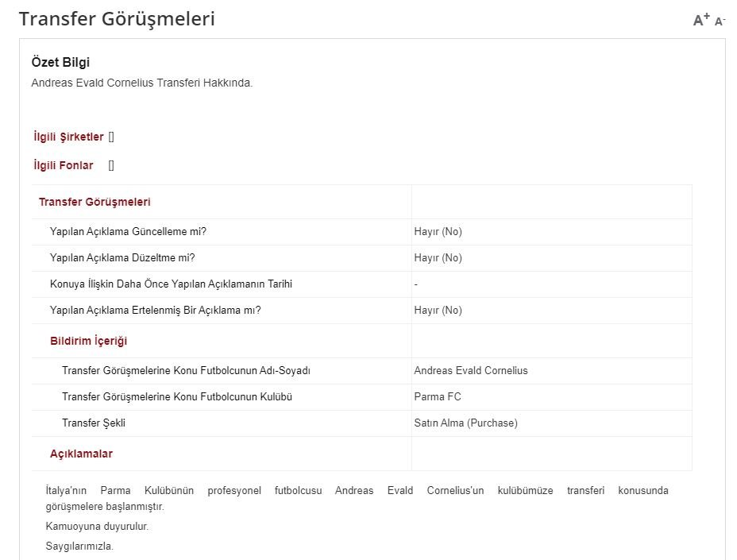Click empty brackets beside İlgili Şirketler
This screenshot has width=737, height=560.
coord(111,137)
